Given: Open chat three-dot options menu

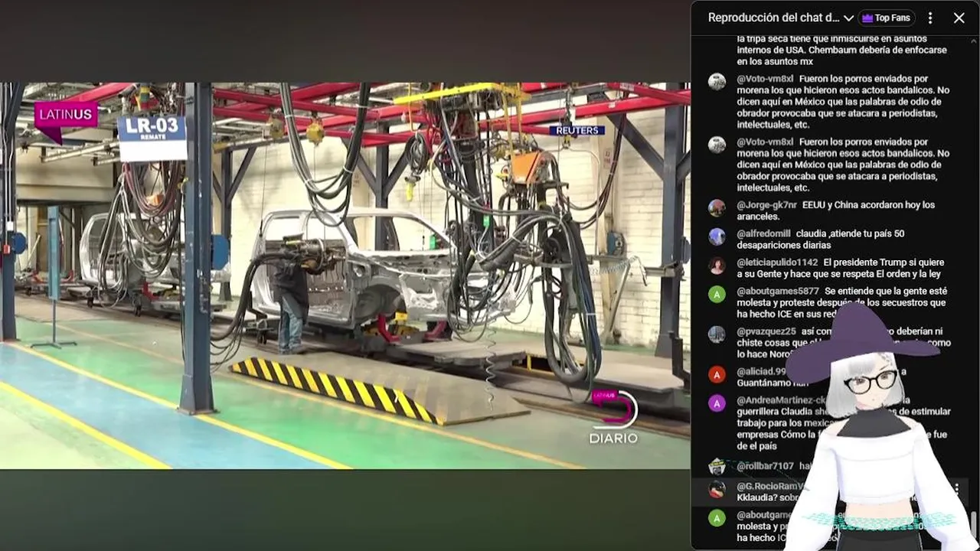Looking at the screenshot, I should [930, 18].
